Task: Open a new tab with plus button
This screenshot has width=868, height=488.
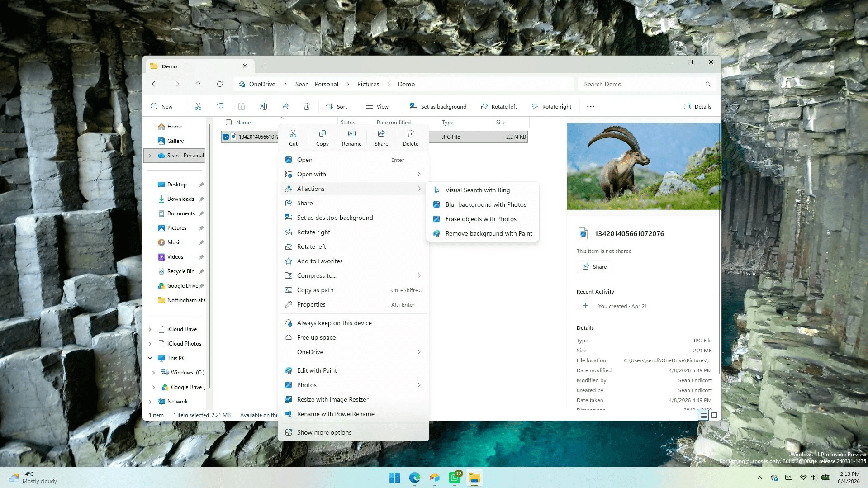Action: point(265,66)
